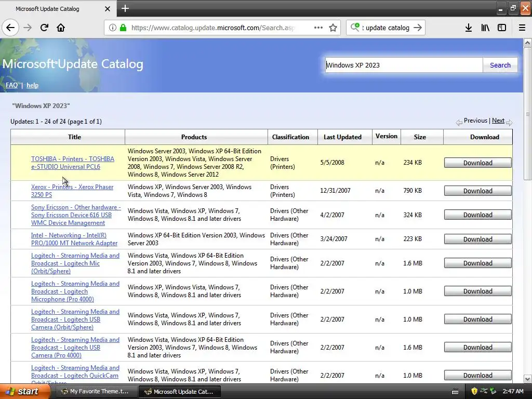Click the keyboard icon in system tray
The image size is (532, 399).
click(455, 392)
